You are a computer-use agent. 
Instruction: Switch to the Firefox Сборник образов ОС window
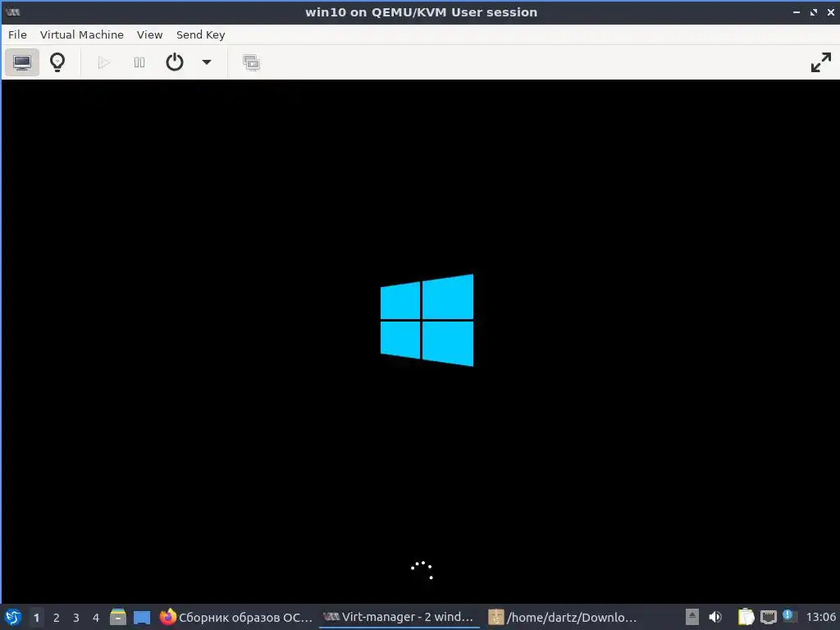pyautogui.click(x=235, y=617)
